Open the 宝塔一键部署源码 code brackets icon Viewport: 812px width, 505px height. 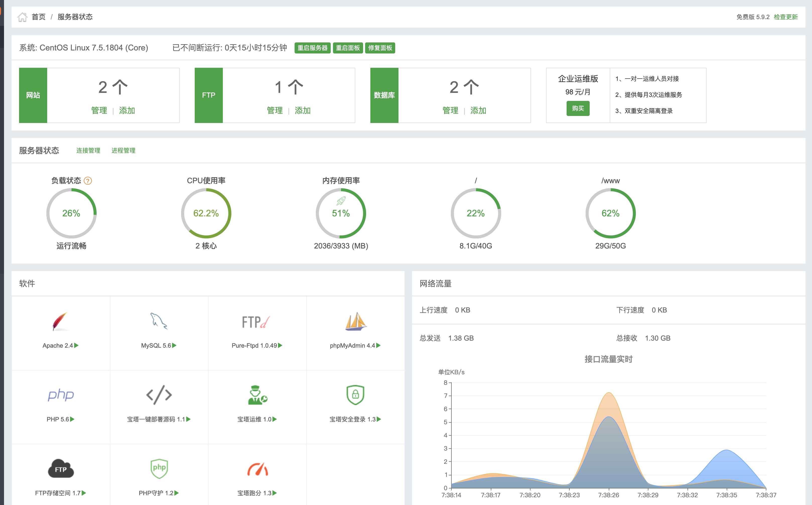[x=159, y=395]
